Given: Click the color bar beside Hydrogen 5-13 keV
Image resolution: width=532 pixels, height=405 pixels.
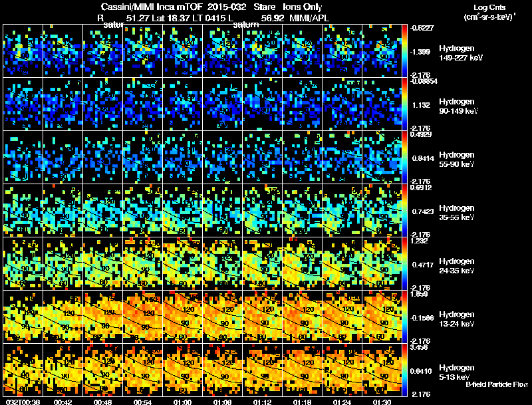Looking at the screenshot, I should [x=404, y=370].
